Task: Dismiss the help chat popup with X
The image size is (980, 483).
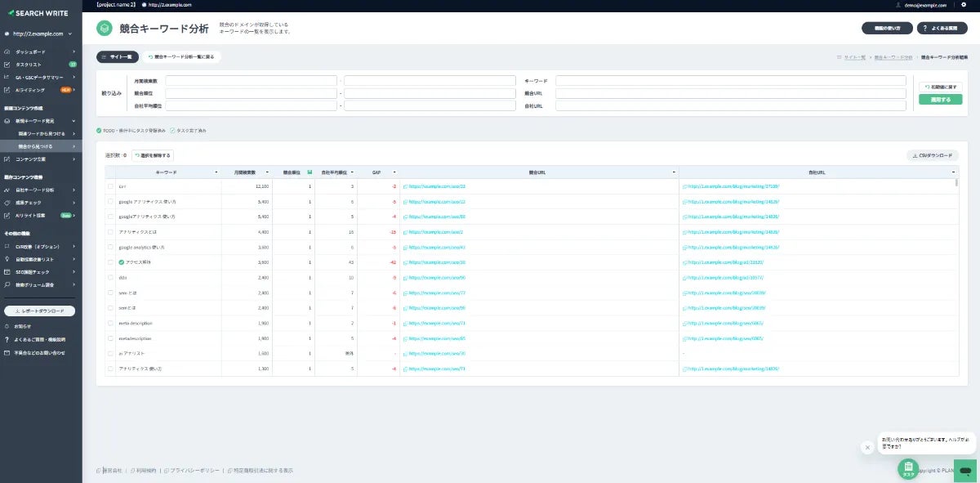Action: click(x=867, y=447)
